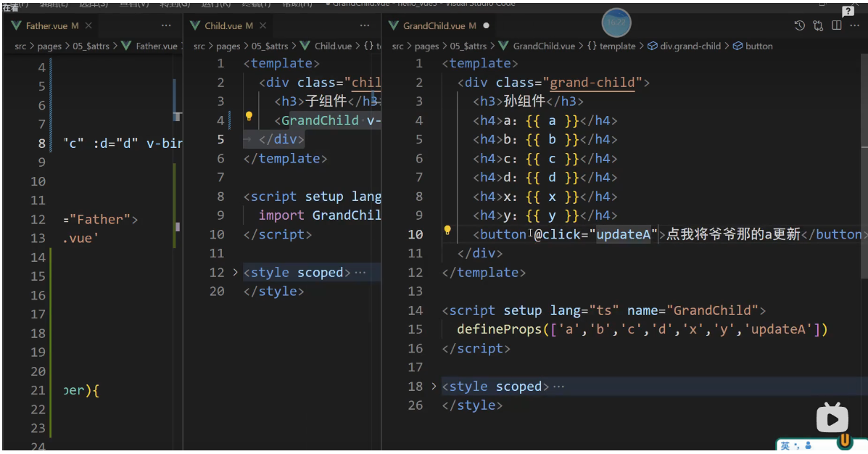
Task: Open the file timeline history icon
Action: [x=799, y=26]
